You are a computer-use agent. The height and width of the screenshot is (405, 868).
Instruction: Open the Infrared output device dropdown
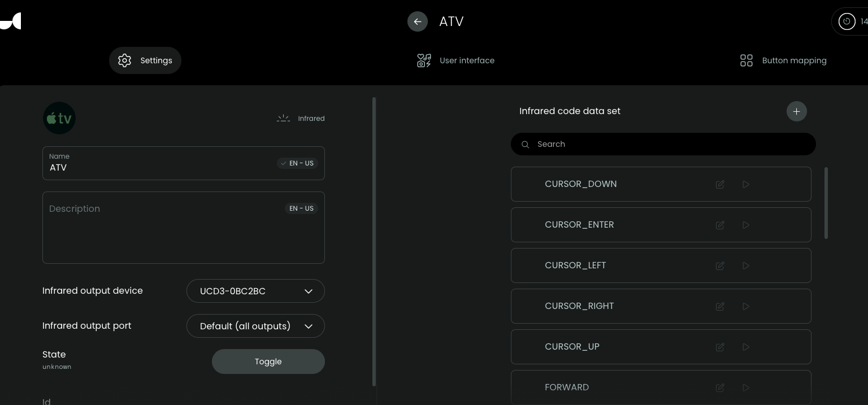[255, 291]
